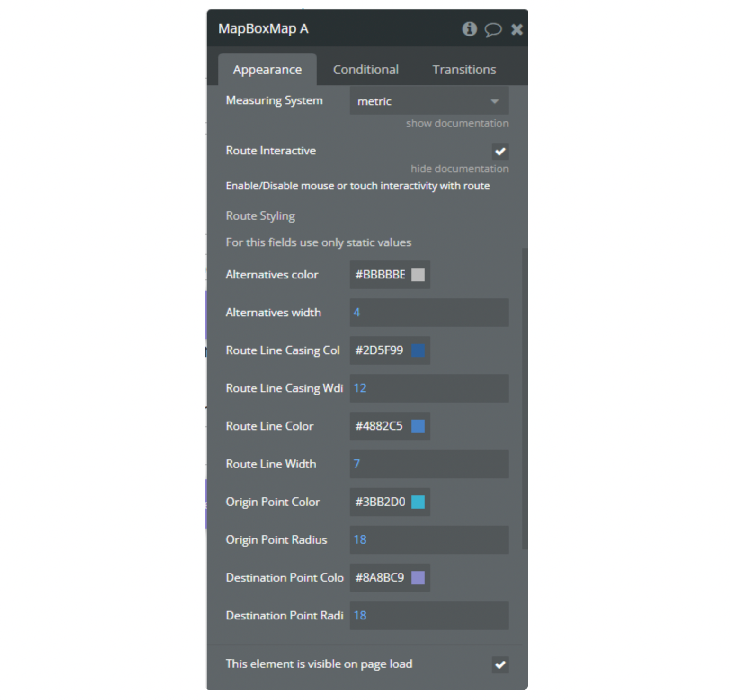Open the Measuring System dropdown

[494, 101]
